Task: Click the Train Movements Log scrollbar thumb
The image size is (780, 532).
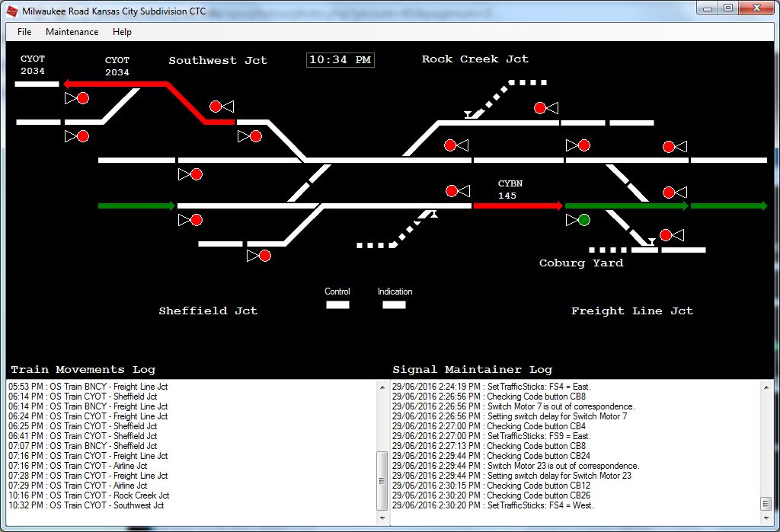Action: point(382,481)
